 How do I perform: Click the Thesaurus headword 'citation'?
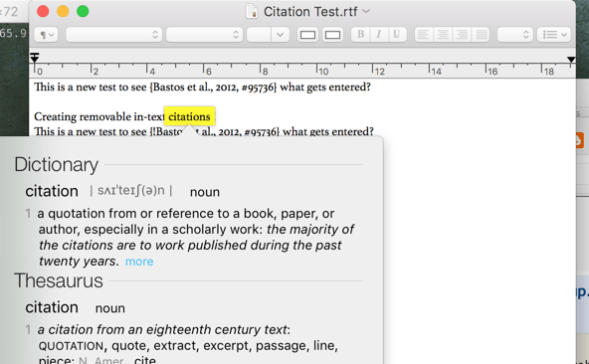[x=52, y=307]
